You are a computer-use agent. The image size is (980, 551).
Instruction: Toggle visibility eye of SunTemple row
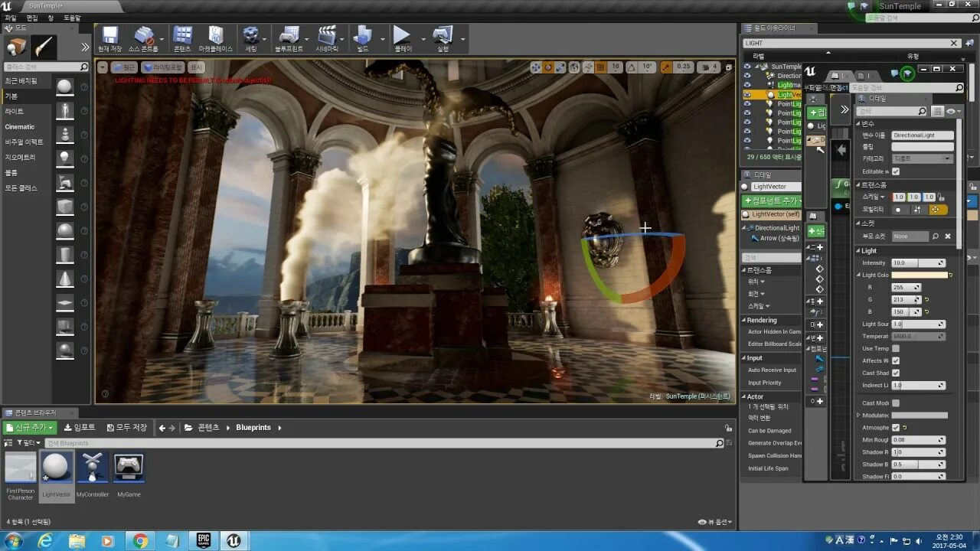point(747,67)
